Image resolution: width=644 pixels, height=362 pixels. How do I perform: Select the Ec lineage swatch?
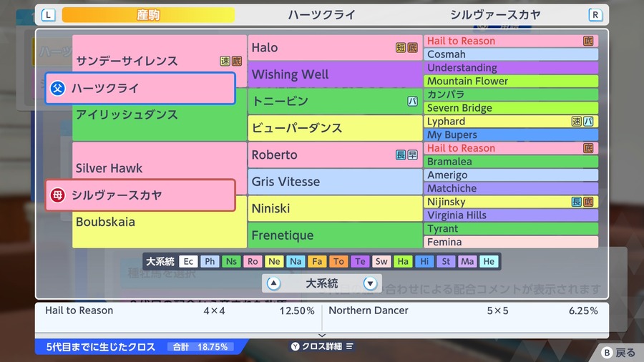tap(188, 261)
